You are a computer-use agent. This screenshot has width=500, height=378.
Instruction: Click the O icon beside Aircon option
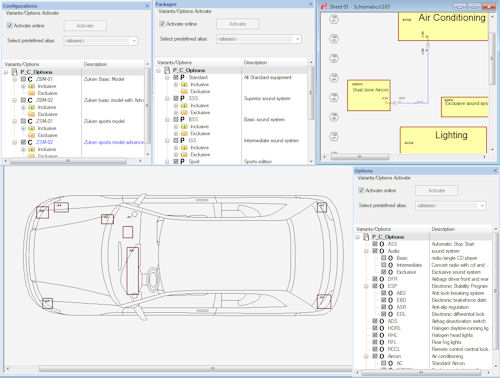click(382, 356)
